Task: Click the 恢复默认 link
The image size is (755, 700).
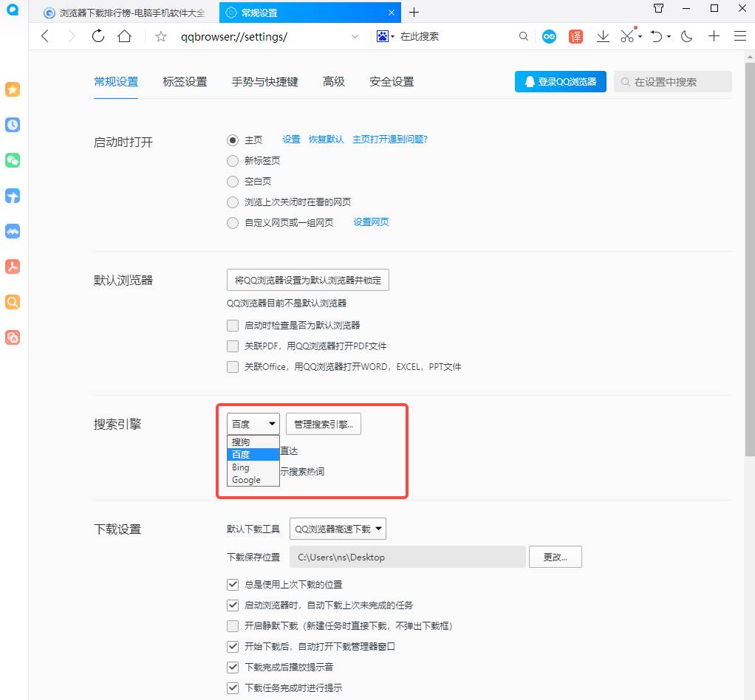Action: pyautogui.click(x=326, y=140)
